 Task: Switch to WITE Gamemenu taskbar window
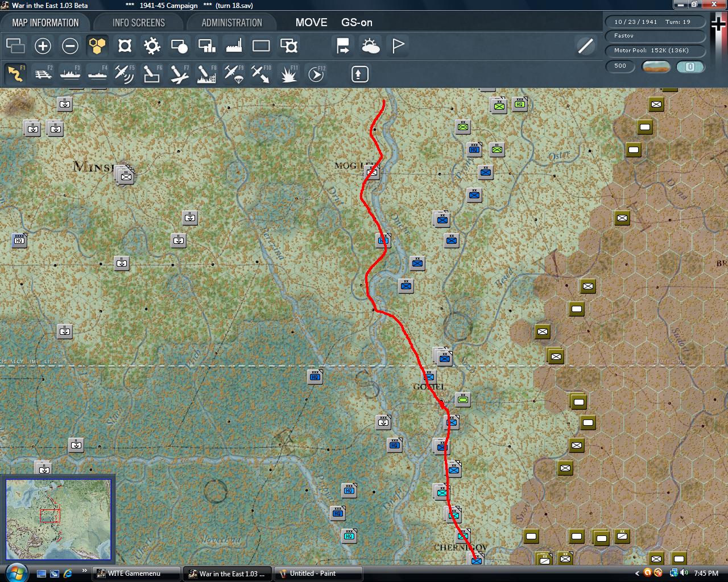pos(136,573)
